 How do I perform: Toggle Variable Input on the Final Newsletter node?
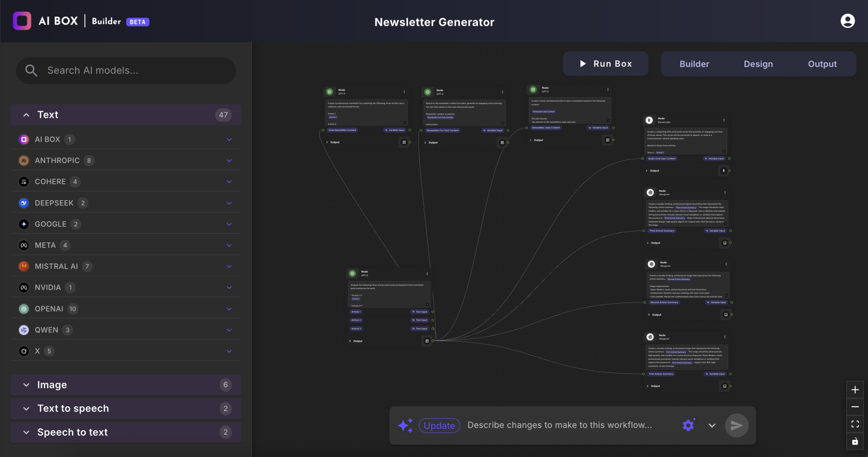click(x=395, y=130)
